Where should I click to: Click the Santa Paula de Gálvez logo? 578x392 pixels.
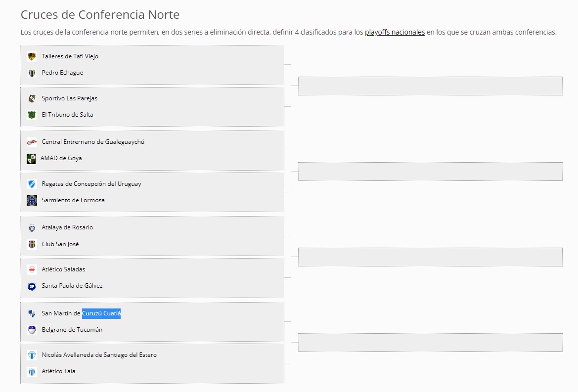(32, 286)
